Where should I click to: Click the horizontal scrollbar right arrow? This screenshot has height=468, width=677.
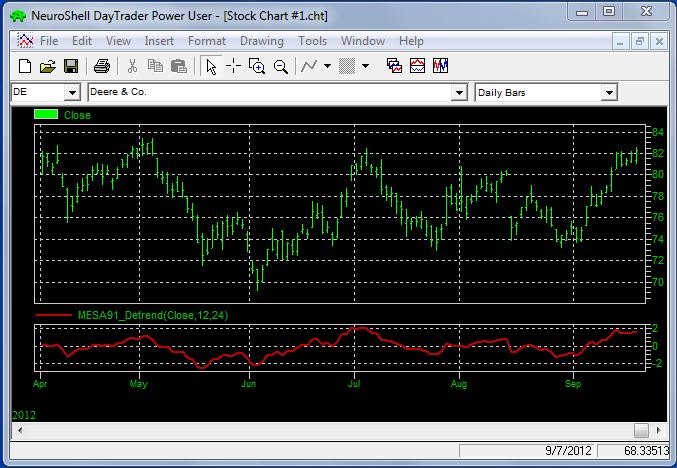pyautogui.click(x=658, y=430)
